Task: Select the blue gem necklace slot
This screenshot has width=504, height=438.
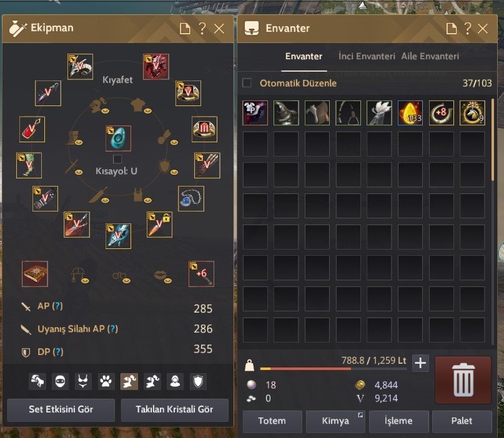Action: pyautogui.click(x=191, y=198)
